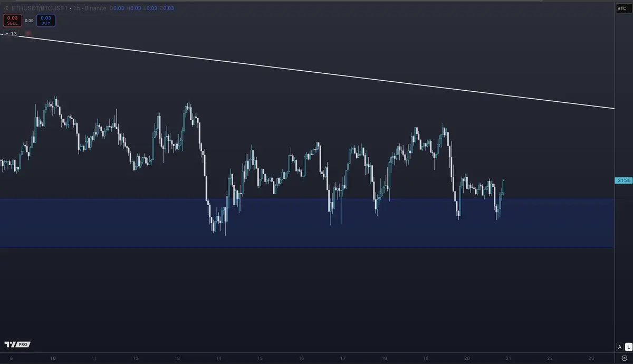This screenshot has width=633, height=364.
Task: Select the blue support zone rectangle
Action: (x=307, y=223)
